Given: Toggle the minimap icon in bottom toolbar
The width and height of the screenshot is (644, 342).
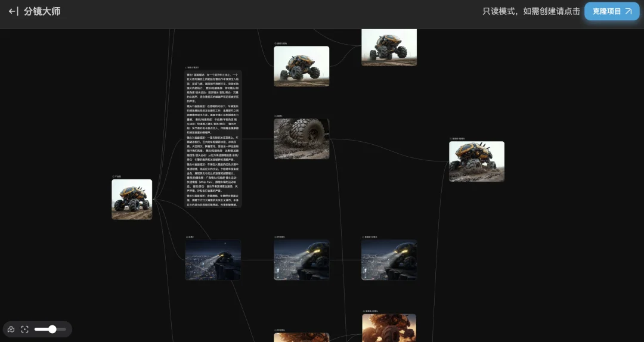Looking at the screenshot, I should [x=11, y=329].
